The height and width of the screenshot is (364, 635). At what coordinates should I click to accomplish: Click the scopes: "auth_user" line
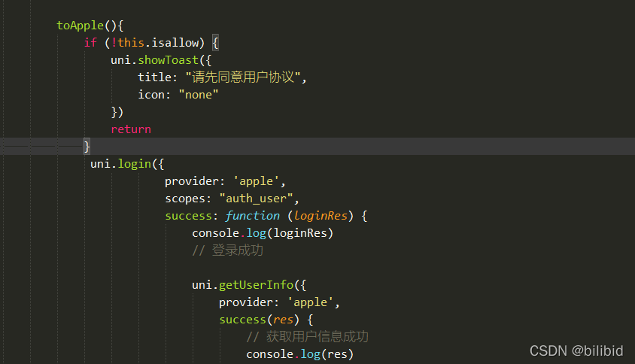click(232, 199)
